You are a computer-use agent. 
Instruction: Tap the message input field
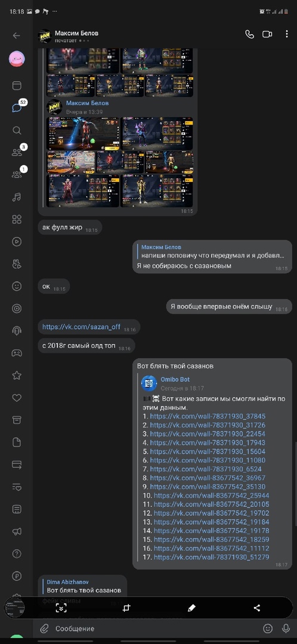click(156, 628)
